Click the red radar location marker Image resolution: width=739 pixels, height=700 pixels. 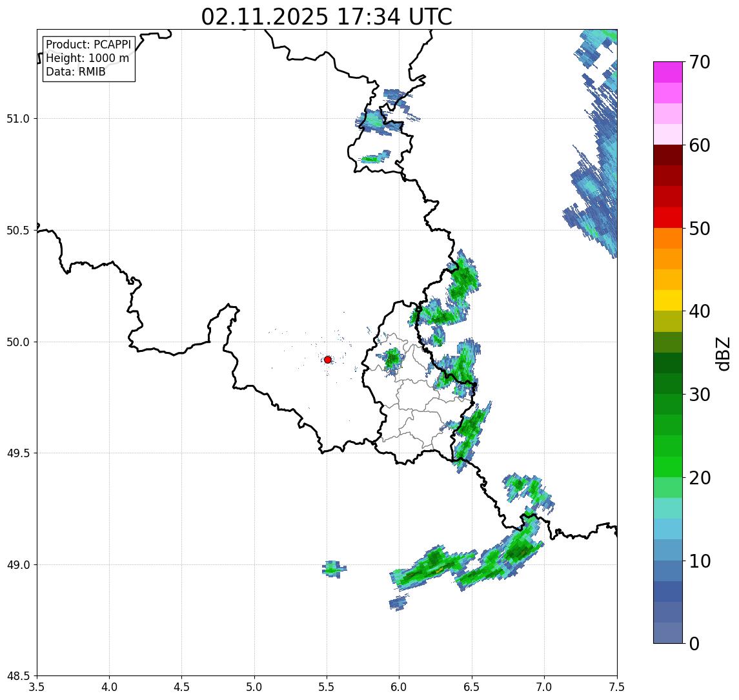[x=328, y=360]
